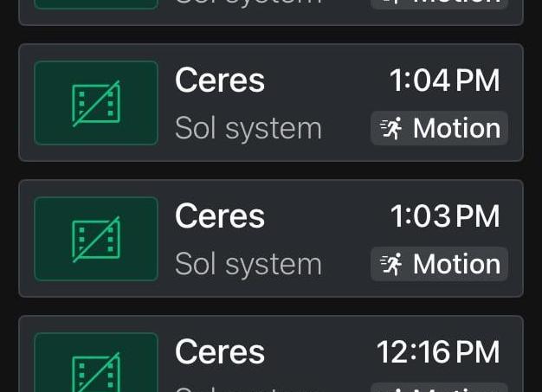Open the green thumbnail of the 12:16 PM event
This screenshot has height=392, width=542.
click(96, 363)
